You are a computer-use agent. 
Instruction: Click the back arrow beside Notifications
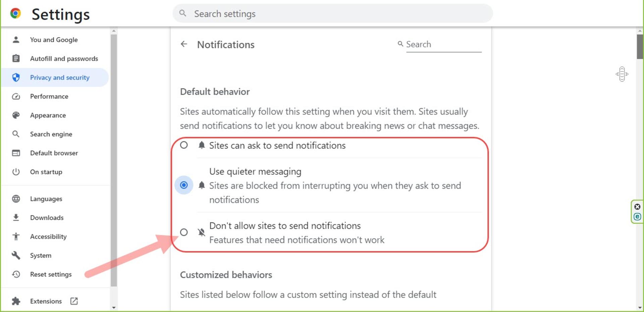184,44
